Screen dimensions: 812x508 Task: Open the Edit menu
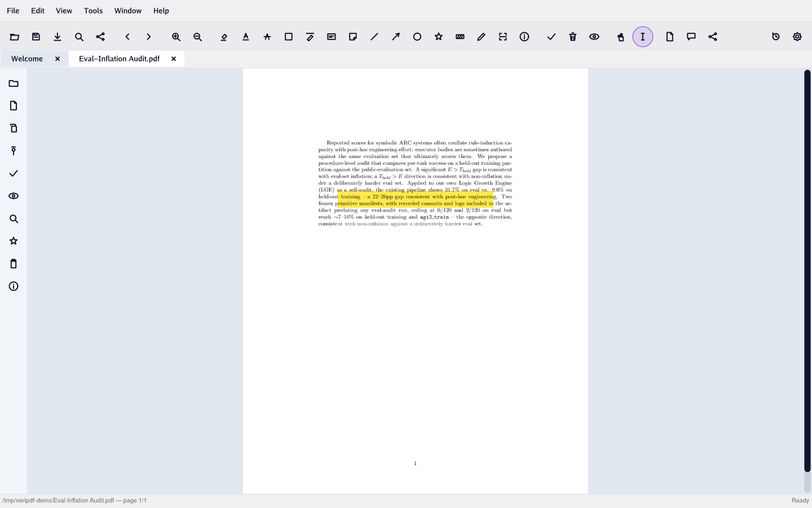[38, 11]
